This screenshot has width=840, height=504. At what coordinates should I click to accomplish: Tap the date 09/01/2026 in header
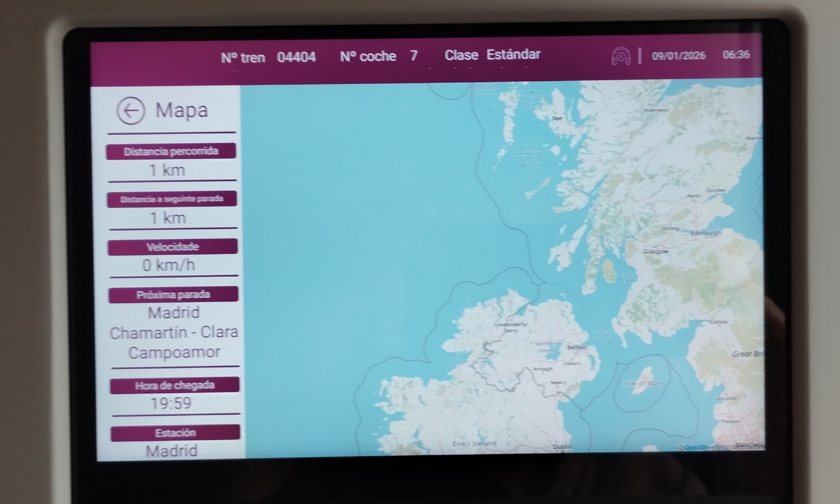coord(678,55)
